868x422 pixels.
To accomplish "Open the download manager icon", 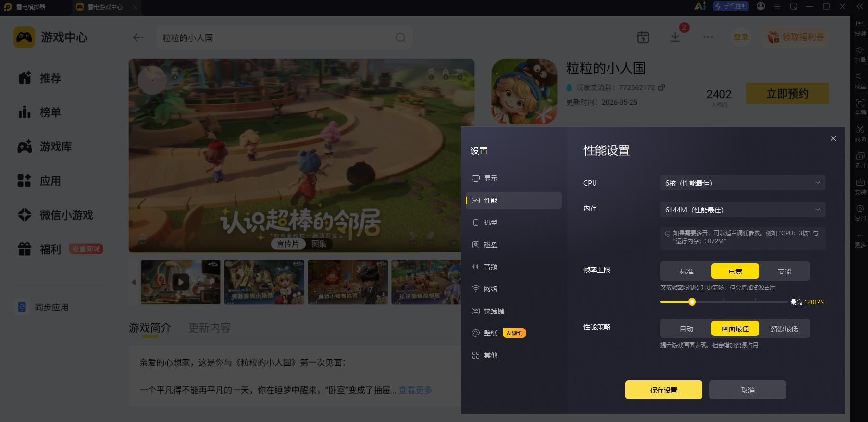I will 675,37.
